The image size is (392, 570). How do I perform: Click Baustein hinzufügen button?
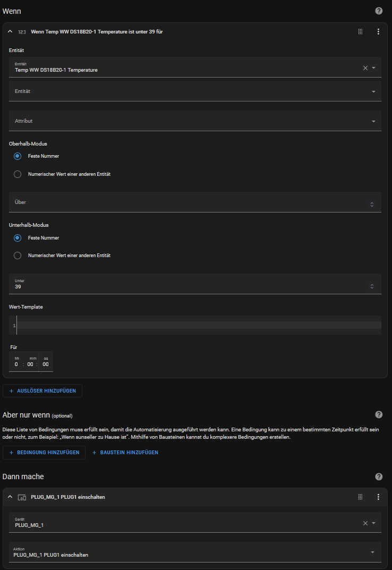(125, 453)
